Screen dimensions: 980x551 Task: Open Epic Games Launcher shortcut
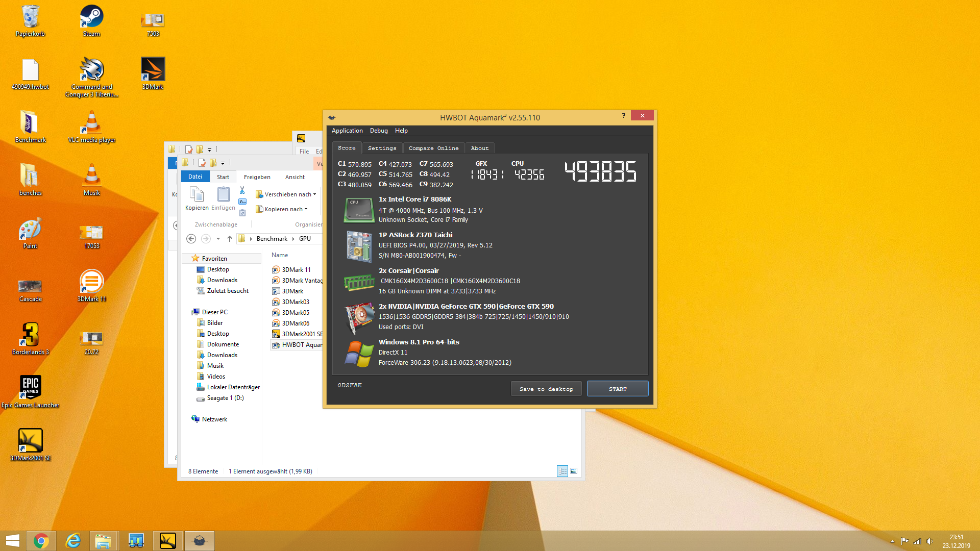(x=30, y=392)
